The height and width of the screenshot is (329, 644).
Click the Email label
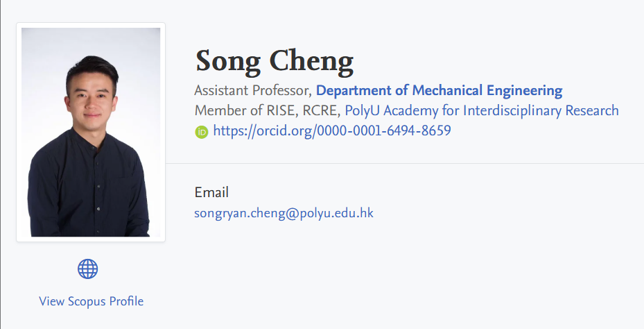click(211, 192)
